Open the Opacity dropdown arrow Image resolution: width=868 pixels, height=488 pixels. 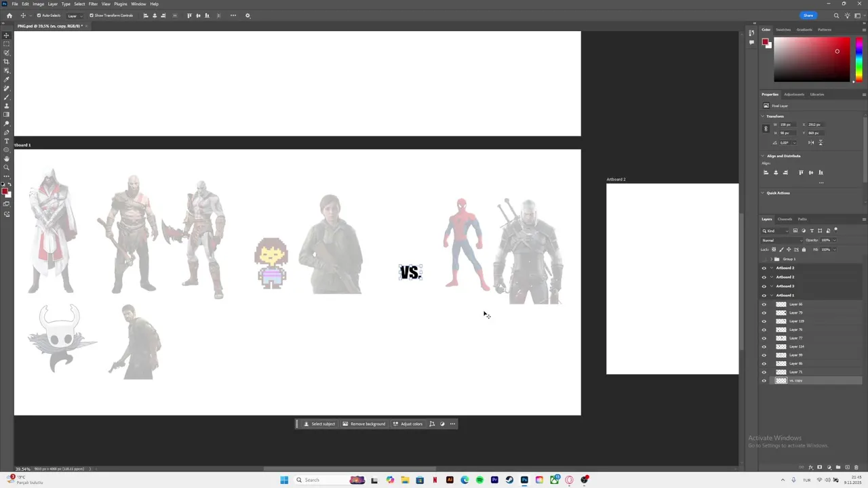(834, 241)
